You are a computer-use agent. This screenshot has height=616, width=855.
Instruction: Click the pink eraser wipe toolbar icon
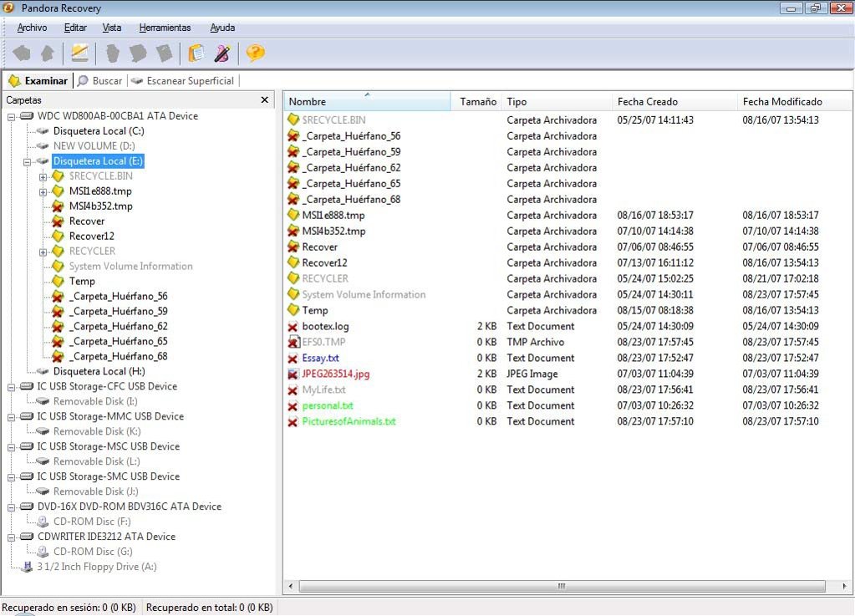(222, 53)
